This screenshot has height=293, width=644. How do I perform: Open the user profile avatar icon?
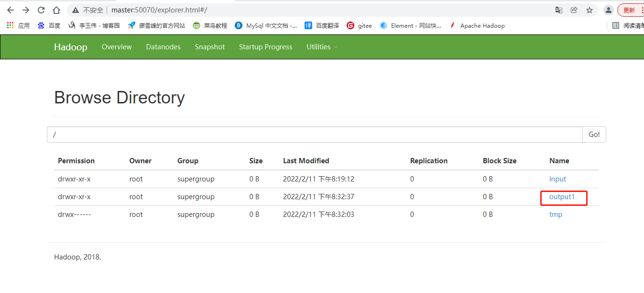(609, 10)
